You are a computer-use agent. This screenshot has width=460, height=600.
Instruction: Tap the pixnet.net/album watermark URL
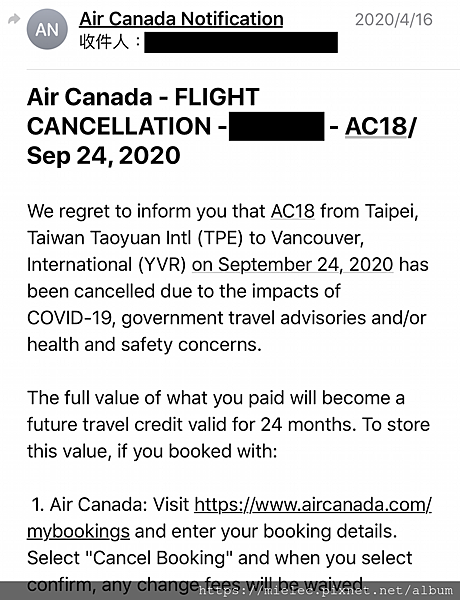pos(325,590)
